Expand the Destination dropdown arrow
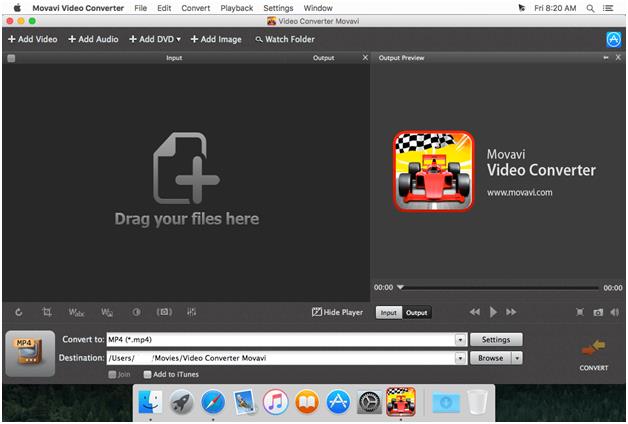This screenshot has height=424, width=628. coord(461,358)
